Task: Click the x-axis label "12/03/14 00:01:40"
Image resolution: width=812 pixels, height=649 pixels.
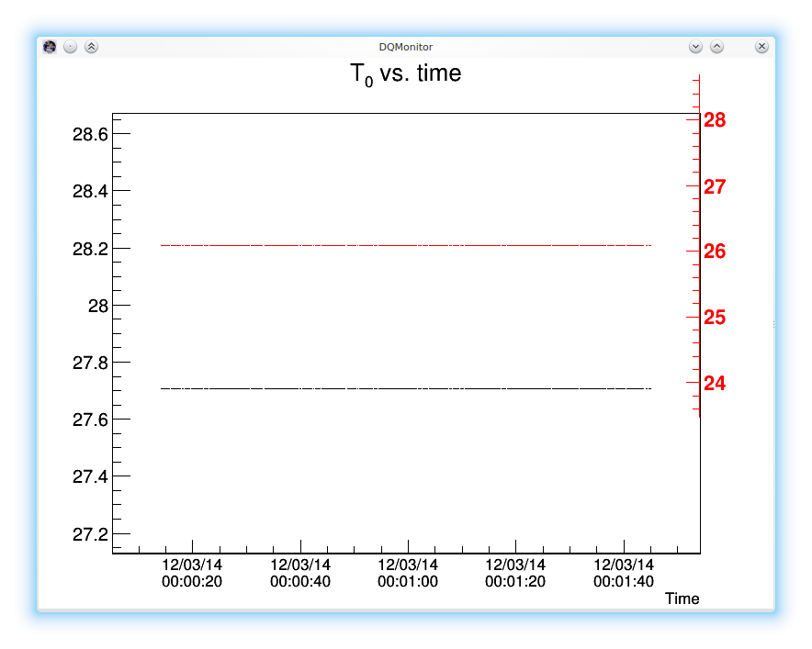Action: pyautogui.click(x=624, y=573)
